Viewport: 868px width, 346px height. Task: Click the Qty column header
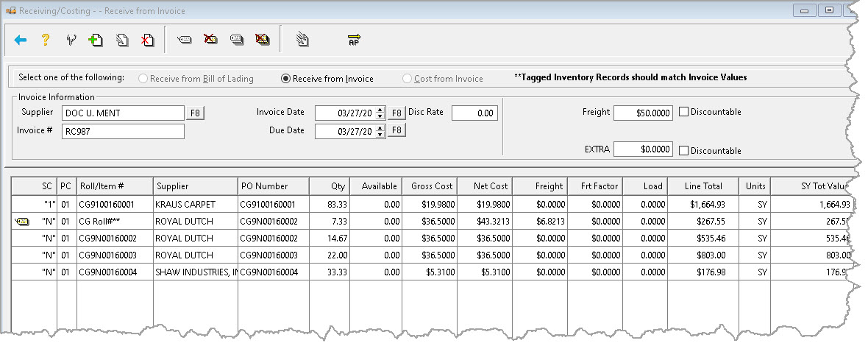pyautogui.click(x=330, y=186)
